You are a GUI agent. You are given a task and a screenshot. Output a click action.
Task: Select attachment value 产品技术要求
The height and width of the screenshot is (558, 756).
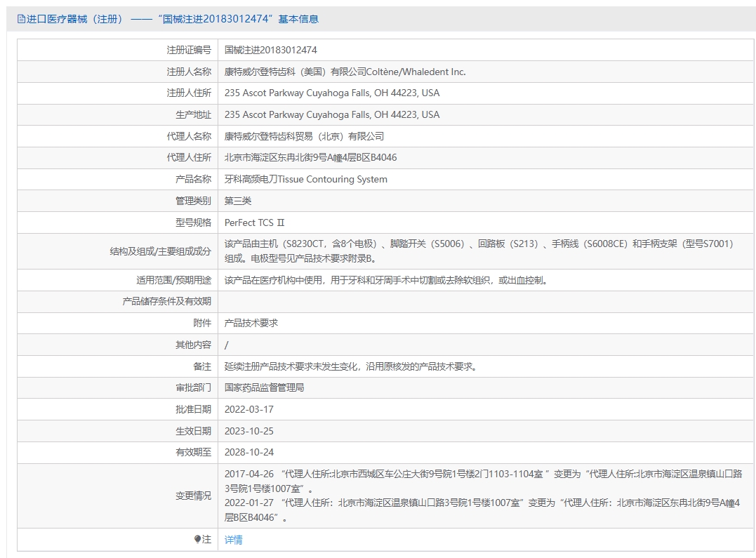coord(251,323)
